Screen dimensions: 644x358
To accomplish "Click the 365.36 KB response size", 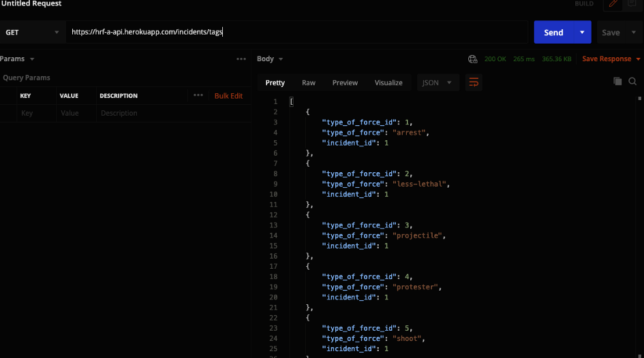I will 557,59.
